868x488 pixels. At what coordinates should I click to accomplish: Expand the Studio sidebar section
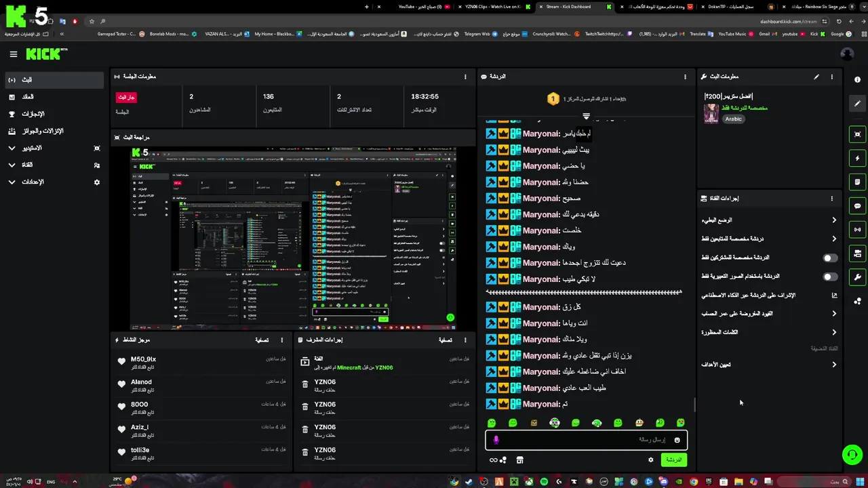click(54, 148)
